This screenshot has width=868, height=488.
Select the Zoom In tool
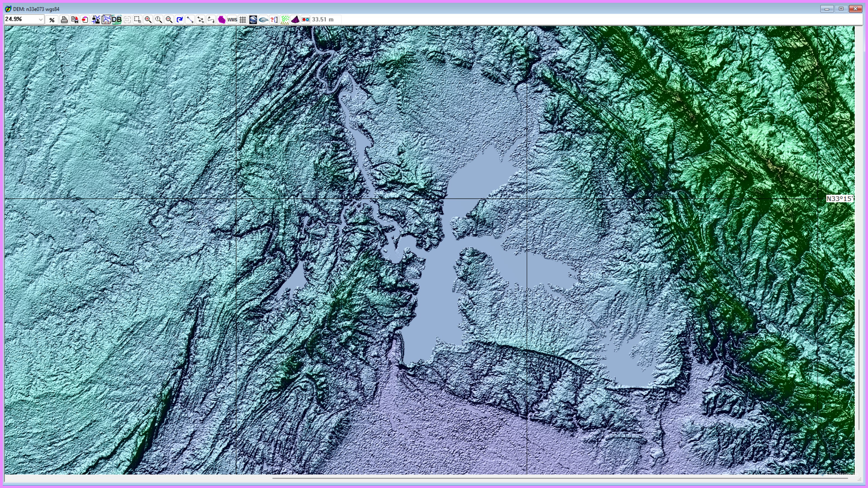148,20
